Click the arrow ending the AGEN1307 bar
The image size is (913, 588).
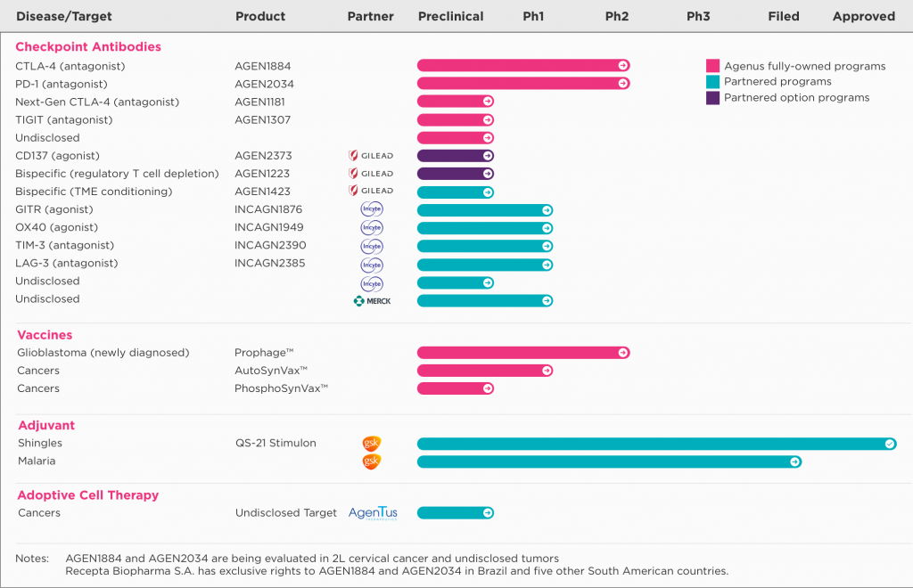click(x=488, y=119)
